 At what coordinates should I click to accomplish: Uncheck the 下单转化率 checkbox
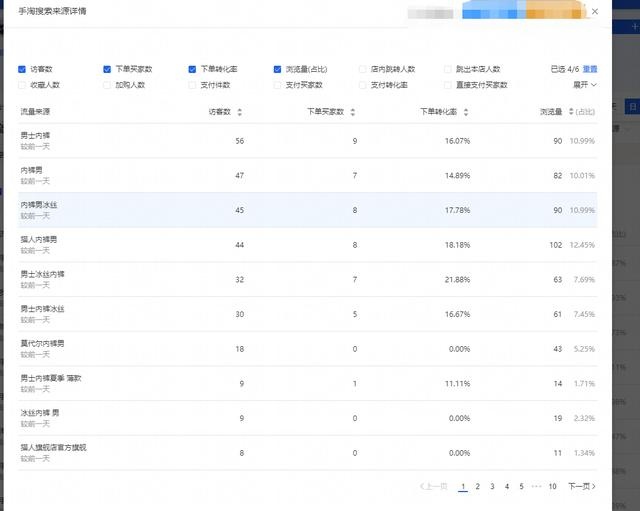(192, 69)
